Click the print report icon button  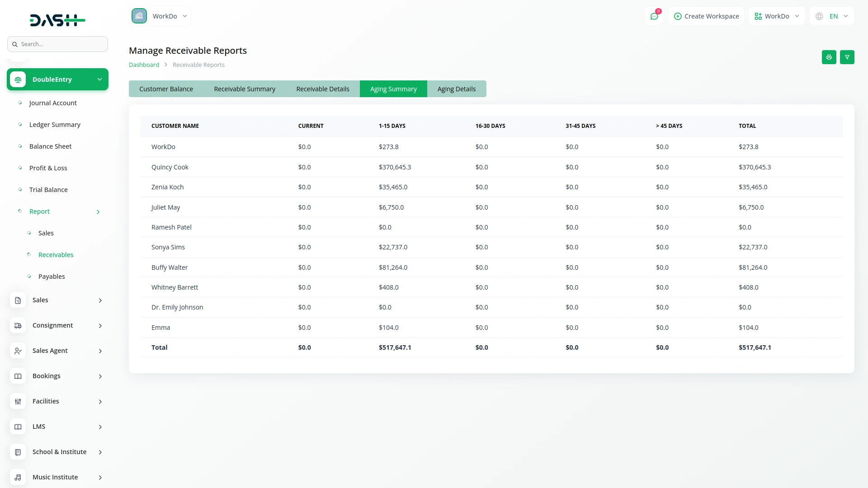(829, 57)
